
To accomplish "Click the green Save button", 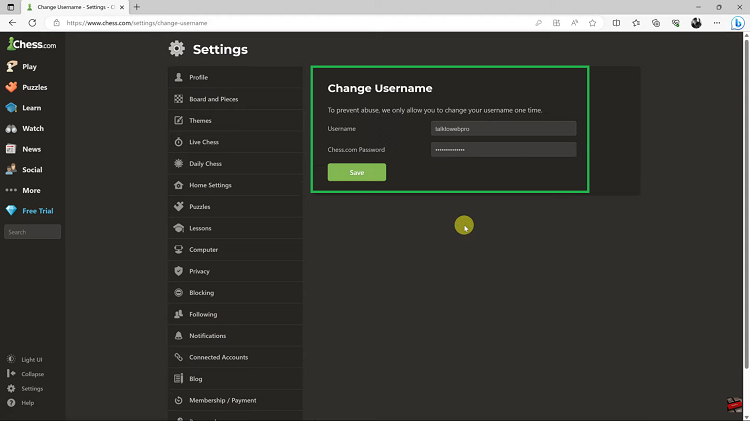I will point(357,172).
